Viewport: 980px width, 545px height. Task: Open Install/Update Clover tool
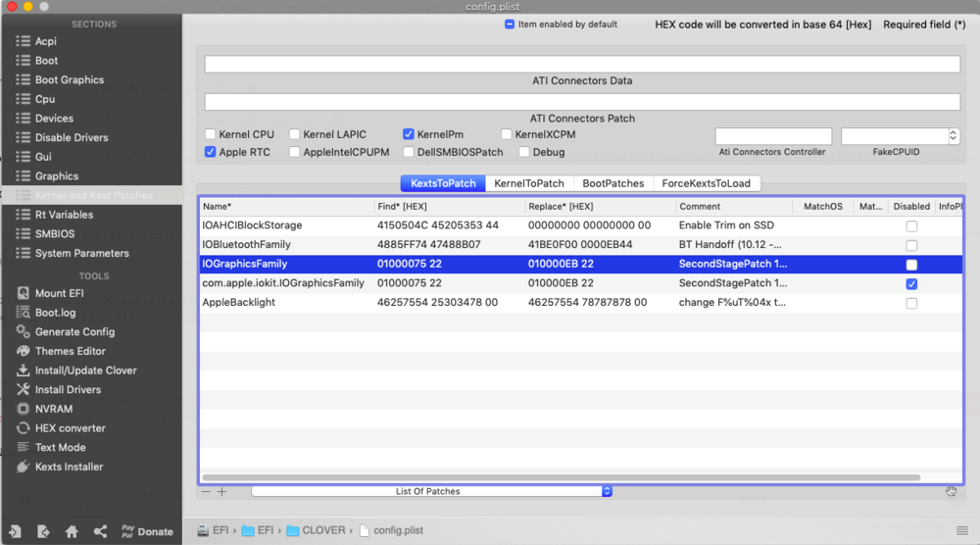click(x=85, y=371)
